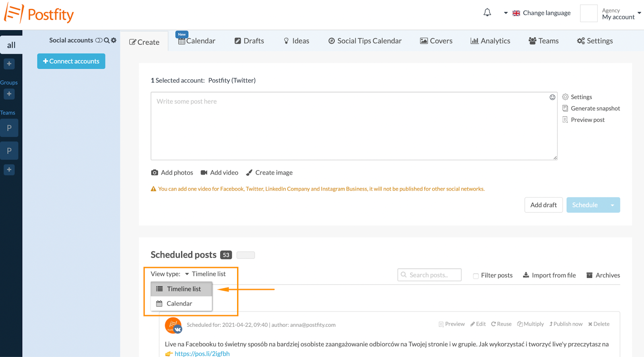This screenshot has height=357, width=644.
Task: Click the 53 scheduled posts badge
Action: coord(226,255)
